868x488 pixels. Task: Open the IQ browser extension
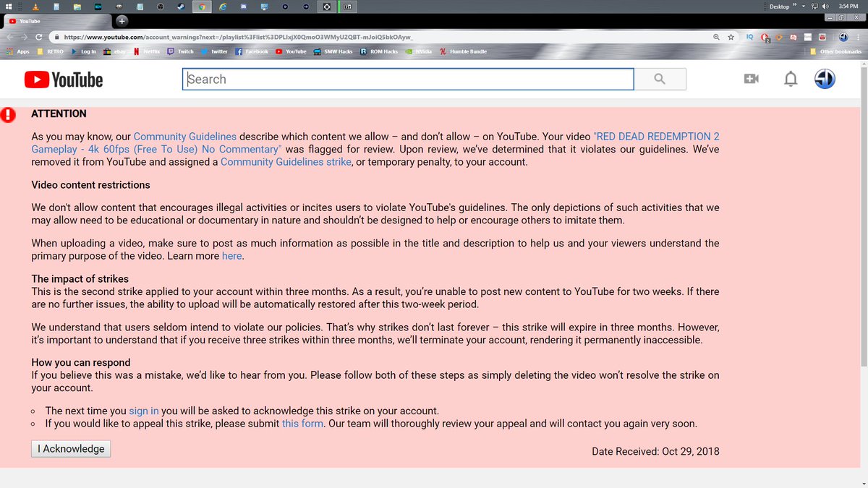coord(750,37)
